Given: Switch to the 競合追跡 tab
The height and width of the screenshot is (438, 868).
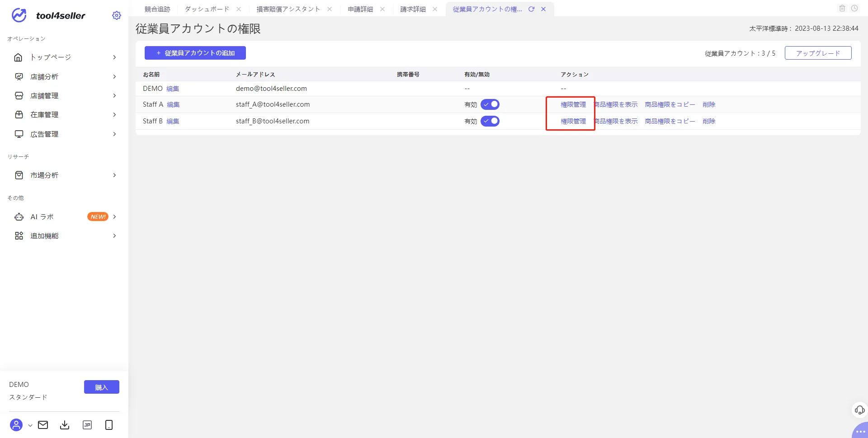Looking at the screenshot, I should [157, 9].
